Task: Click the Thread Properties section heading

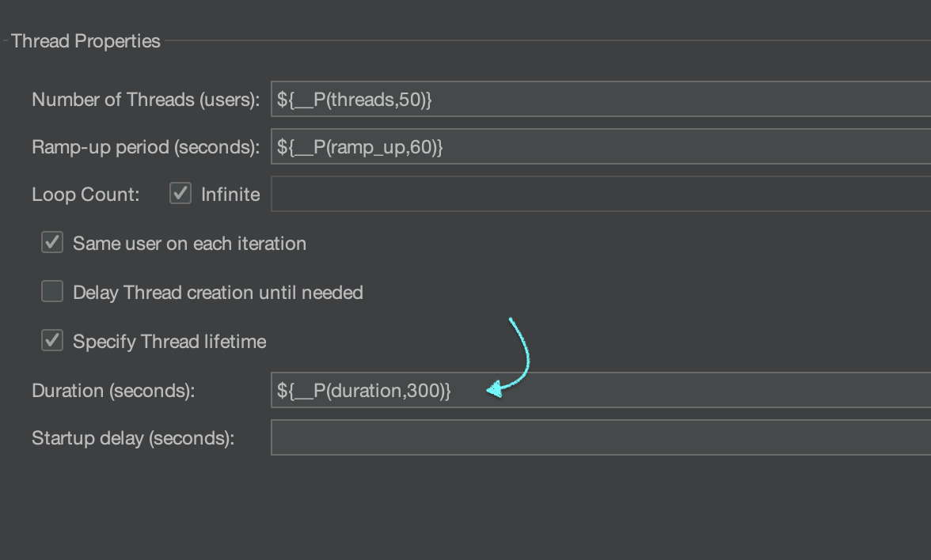Action: click(85, 41)
